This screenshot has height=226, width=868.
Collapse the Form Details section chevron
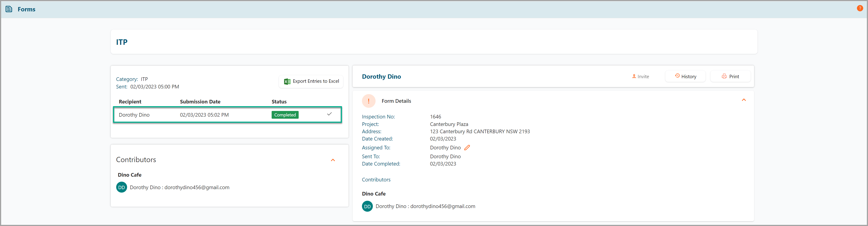(x=744, y=100)
